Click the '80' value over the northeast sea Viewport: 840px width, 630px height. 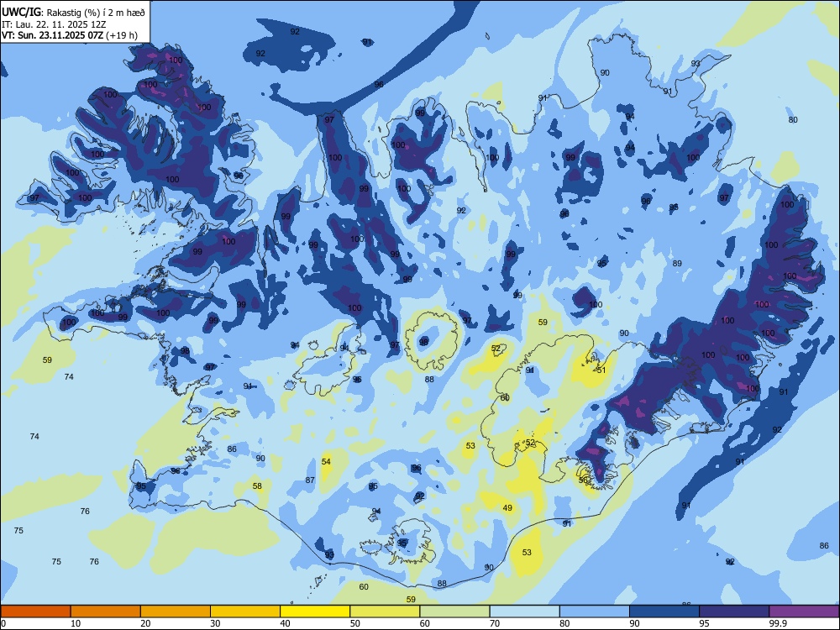coord(794,119)
